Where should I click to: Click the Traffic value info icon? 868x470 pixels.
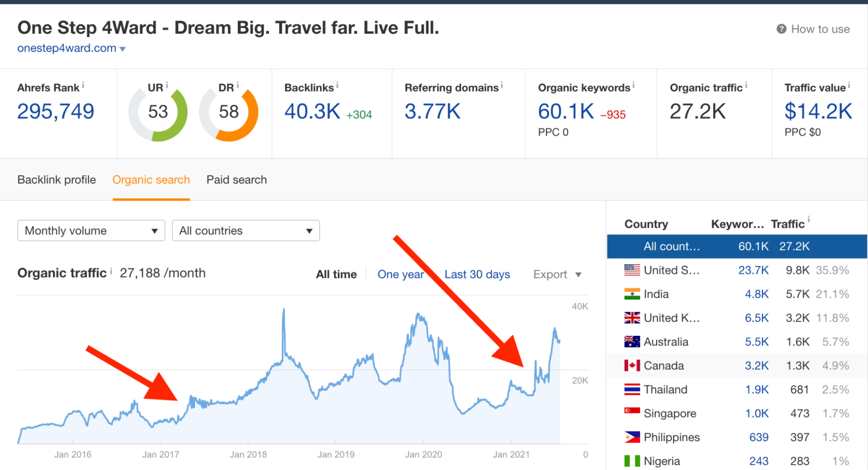[x=850, y=84]
